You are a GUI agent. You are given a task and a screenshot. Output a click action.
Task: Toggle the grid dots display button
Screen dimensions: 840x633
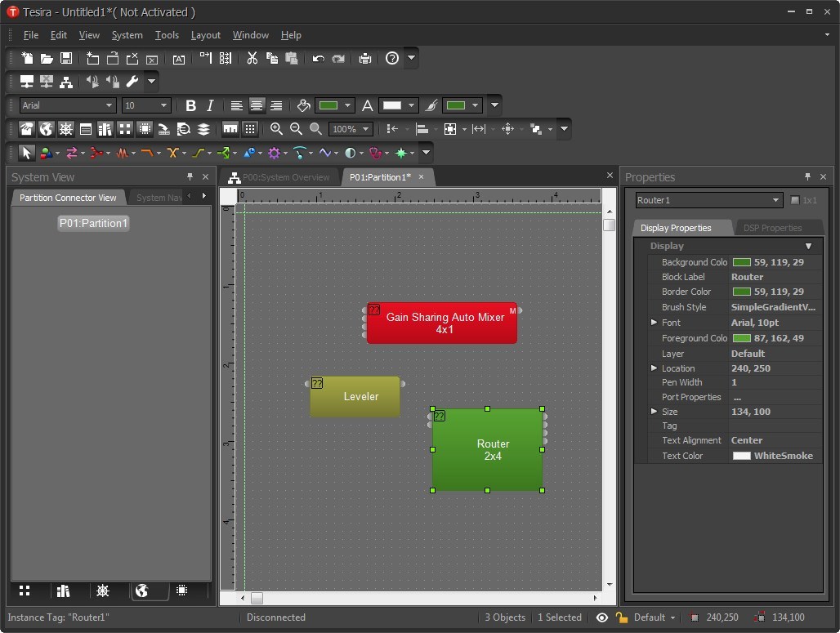[250, 128]
